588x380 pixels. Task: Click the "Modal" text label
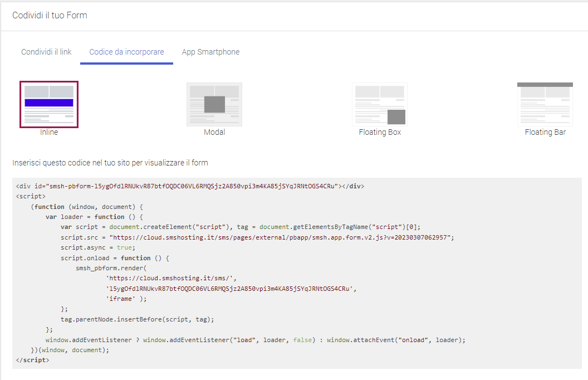[214, 132]
